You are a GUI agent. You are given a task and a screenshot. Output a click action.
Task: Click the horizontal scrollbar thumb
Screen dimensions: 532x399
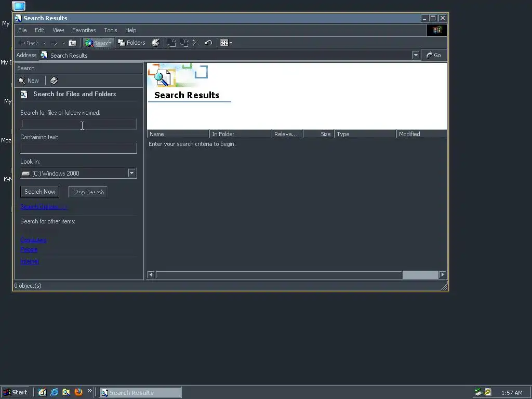pyautogui.click(x=420, y=274)
